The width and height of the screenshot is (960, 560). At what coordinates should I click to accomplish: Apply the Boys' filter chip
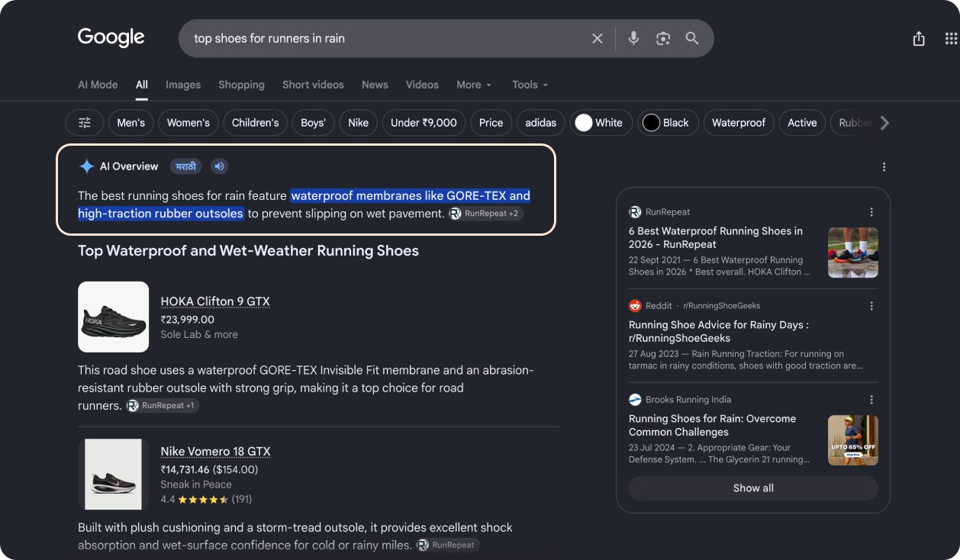tap(313, 123)
